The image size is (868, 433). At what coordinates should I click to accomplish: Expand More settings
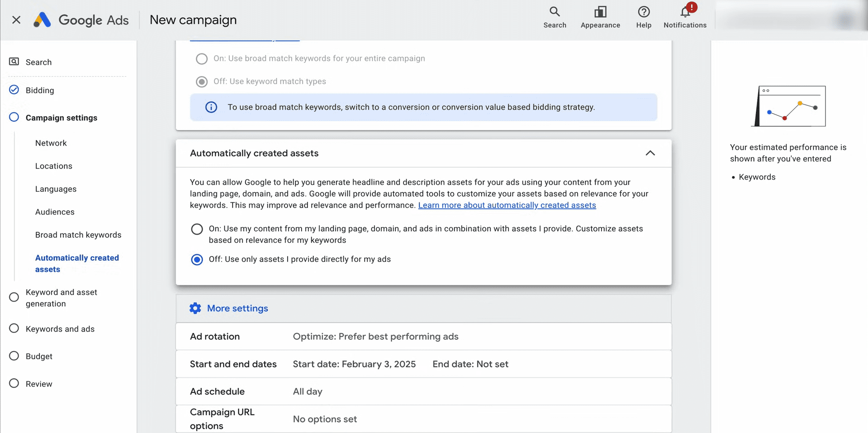237,308
